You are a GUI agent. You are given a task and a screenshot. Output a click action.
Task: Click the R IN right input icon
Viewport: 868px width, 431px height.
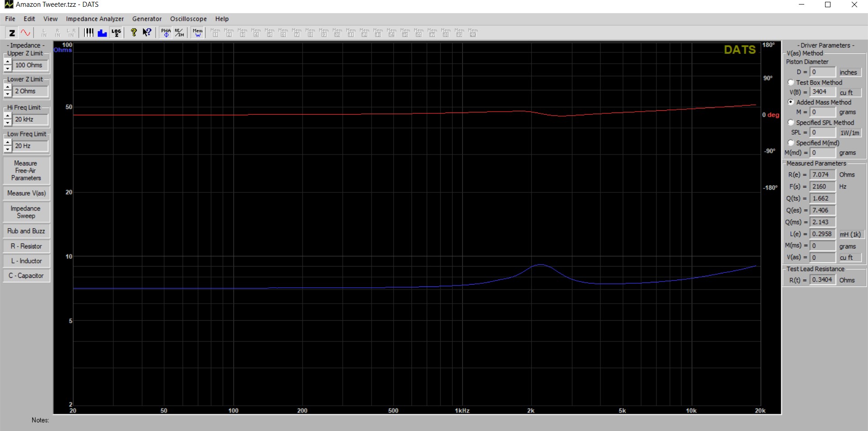[x=57, y=33]
